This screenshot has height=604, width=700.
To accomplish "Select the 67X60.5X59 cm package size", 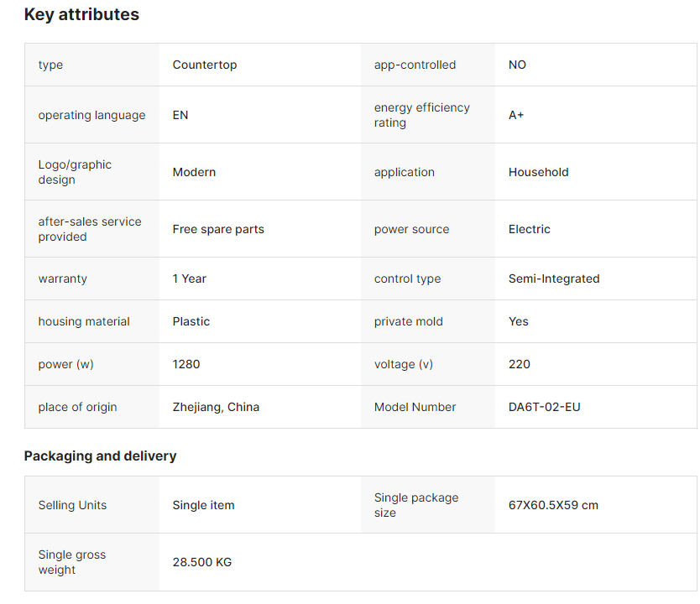I will point(553,505).
